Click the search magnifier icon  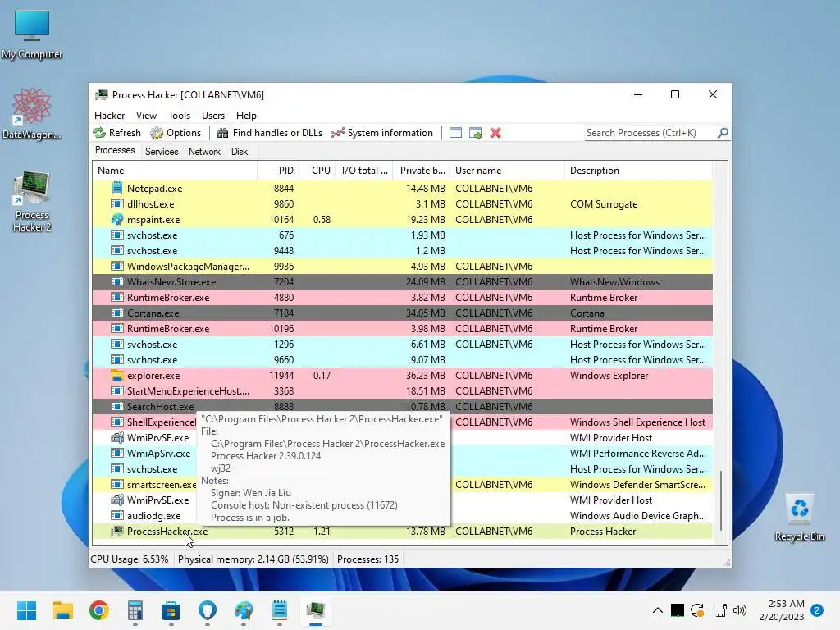723,132
